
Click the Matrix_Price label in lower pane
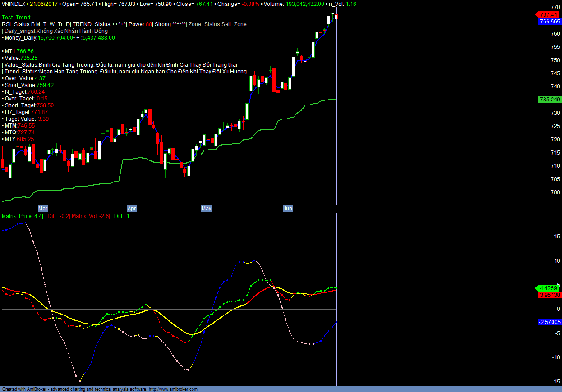23,216
